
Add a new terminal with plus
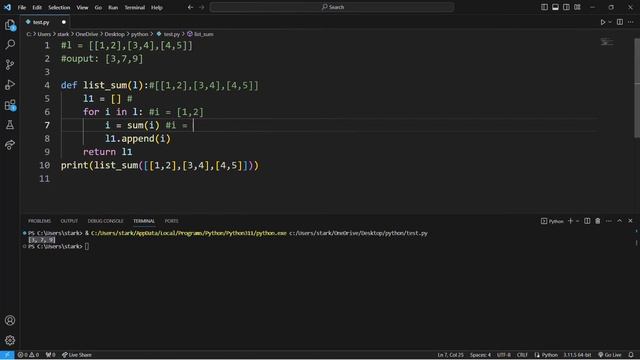[x=570, y=221]
